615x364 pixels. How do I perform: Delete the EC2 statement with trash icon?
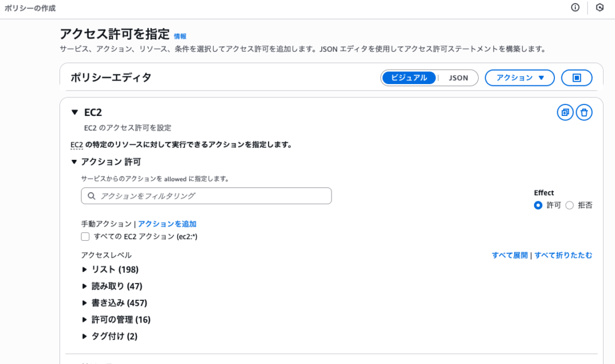(584, 112)
